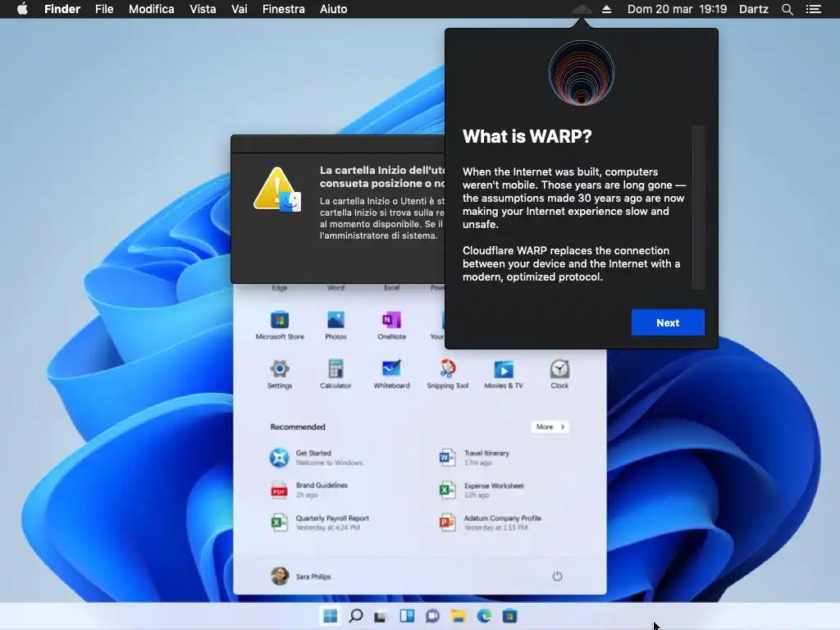Screen dimensions: 840x630
Task: Click the Recommended section label
Action: 297,427
